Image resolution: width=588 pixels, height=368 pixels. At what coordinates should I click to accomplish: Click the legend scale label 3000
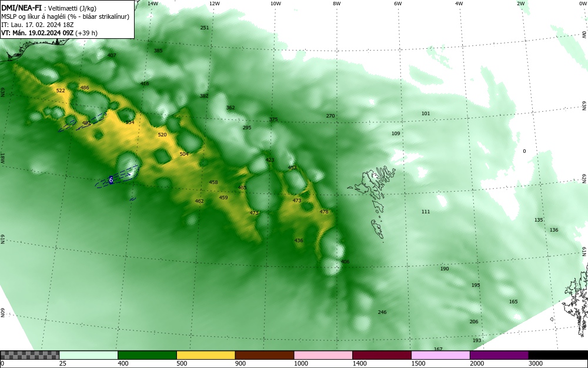tap(536, 363)
